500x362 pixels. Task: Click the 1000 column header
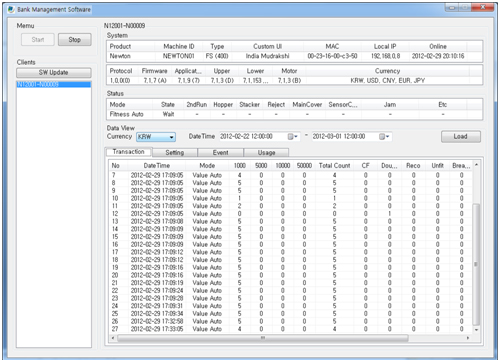pyautogui.click(x=240, y=166)
